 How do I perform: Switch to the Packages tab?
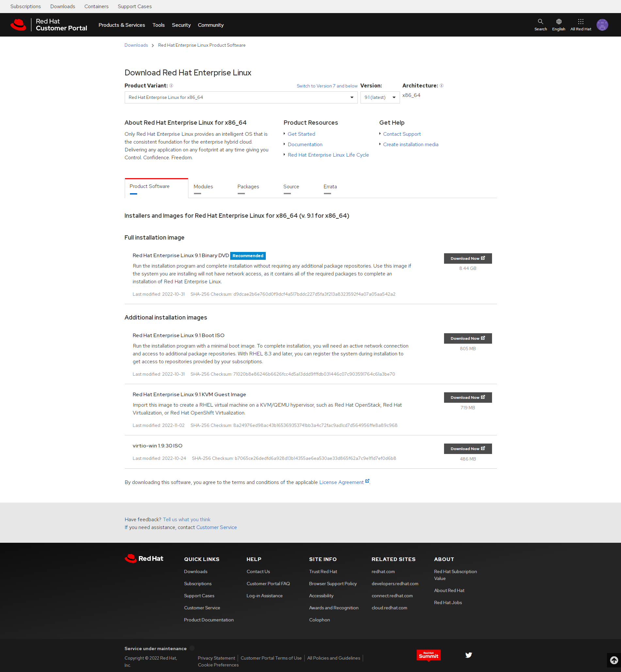[x=248, y=187]
